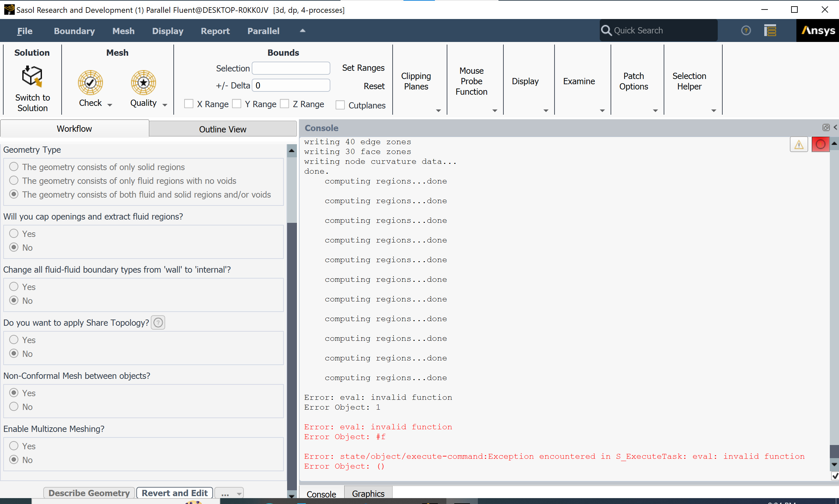Click the Revert and Edit button
The width and height of the screenshot is (839, 504).
click(x=175, y=493)
